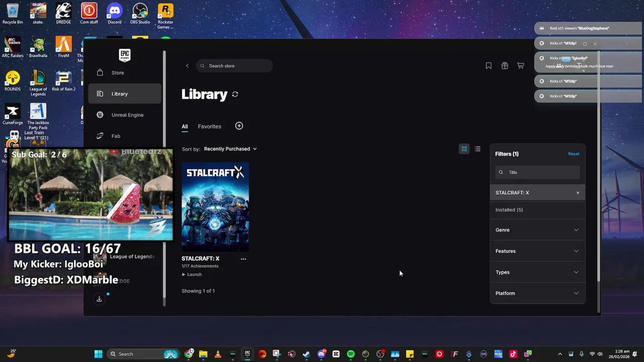Open Spotify from the taskbar
The height and width of the screenshot is (362, 644).
(351, 354)
